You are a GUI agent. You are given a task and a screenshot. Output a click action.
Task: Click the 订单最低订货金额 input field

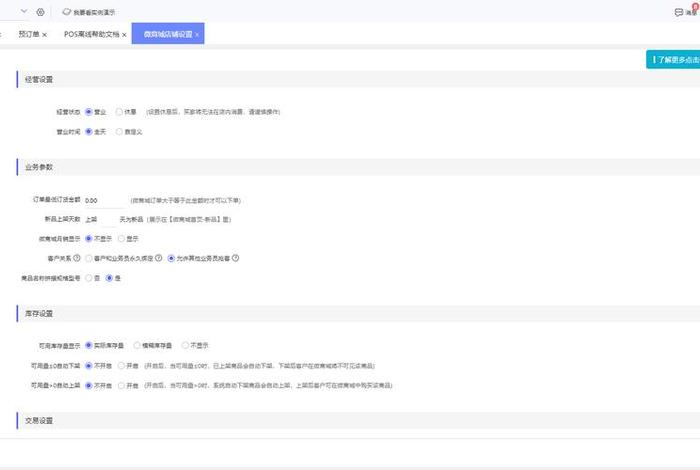point(104,201)
